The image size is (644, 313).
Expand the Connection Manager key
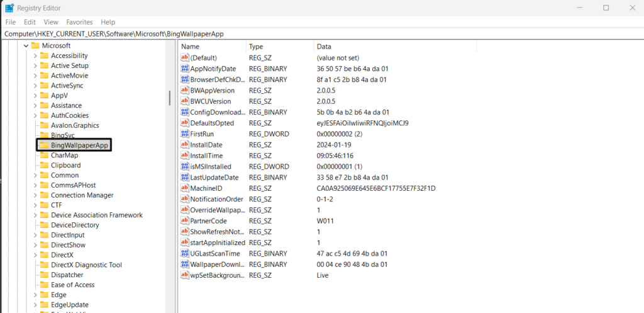coord(35,195)
